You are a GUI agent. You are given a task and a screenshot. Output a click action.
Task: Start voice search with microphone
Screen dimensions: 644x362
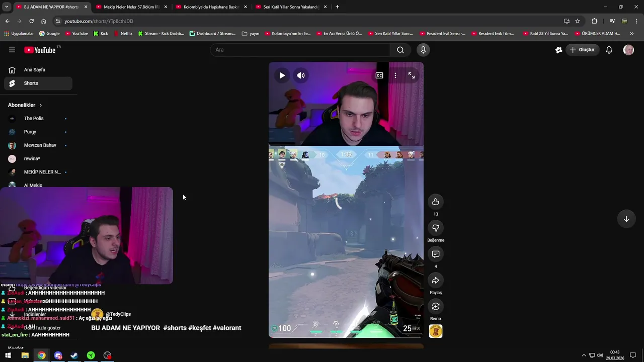tap(423, 50)
